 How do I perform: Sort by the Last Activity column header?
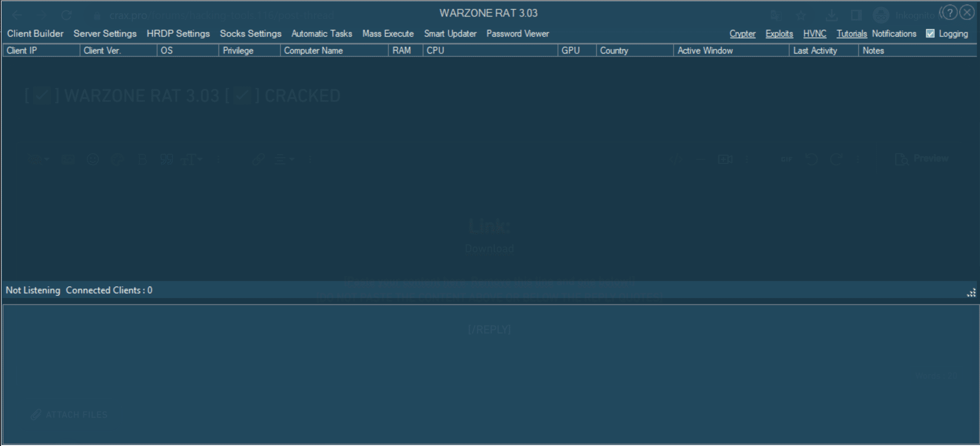pos(824,50)
